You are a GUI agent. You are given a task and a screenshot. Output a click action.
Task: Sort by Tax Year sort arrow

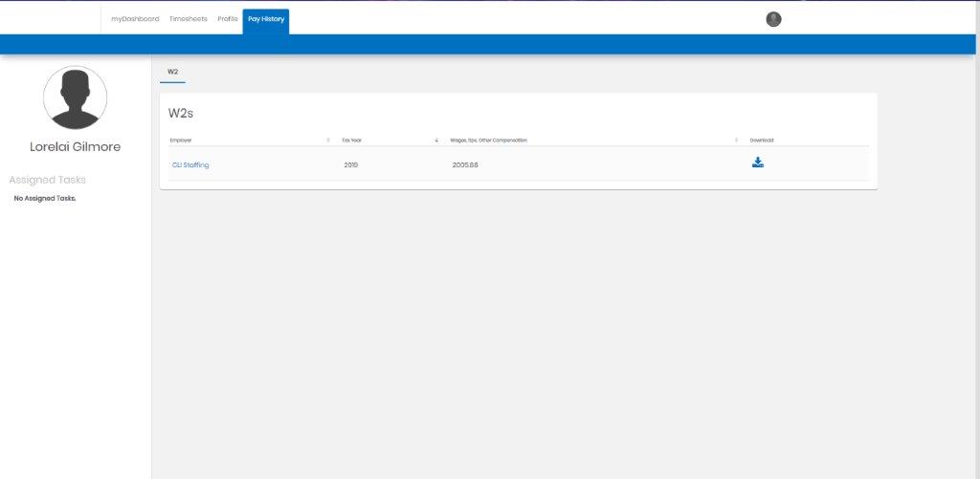tap(436, 141)
